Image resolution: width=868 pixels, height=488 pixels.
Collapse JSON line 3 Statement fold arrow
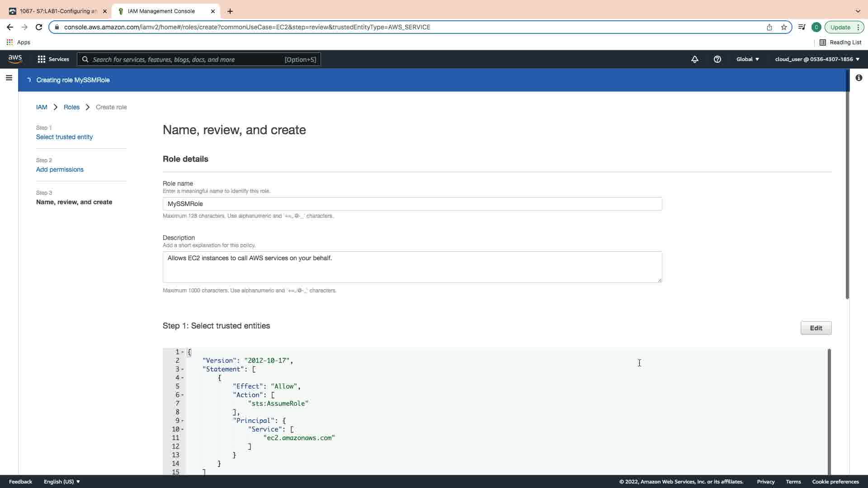tap(183, 369)
